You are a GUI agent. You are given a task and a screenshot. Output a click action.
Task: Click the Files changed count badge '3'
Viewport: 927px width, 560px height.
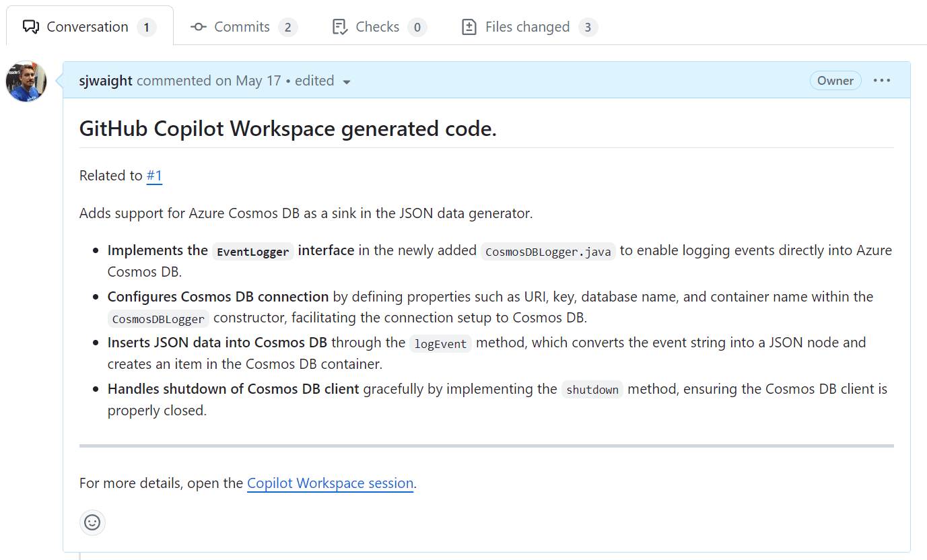tap(588, 27)
